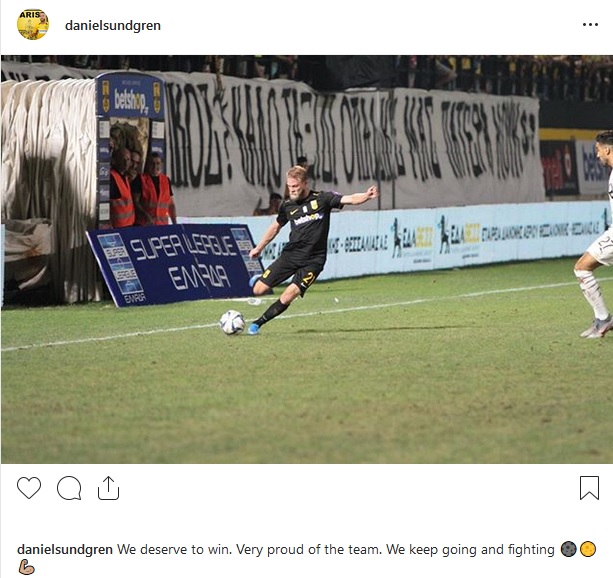The width and height of the screenshot is (613, 578).
Task: Click the betshop sign above the tunnel
Action: tap(130, 97)
